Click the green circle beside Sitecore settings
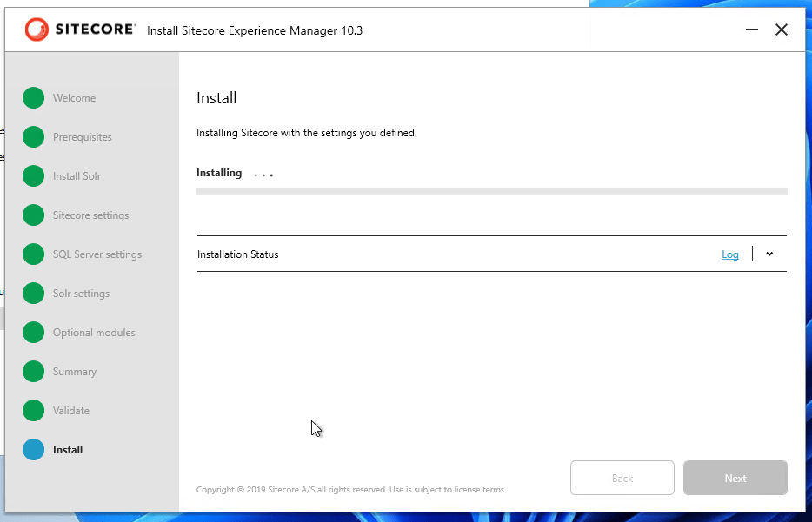Screen dimensions: 812x522 coord(33,215)
